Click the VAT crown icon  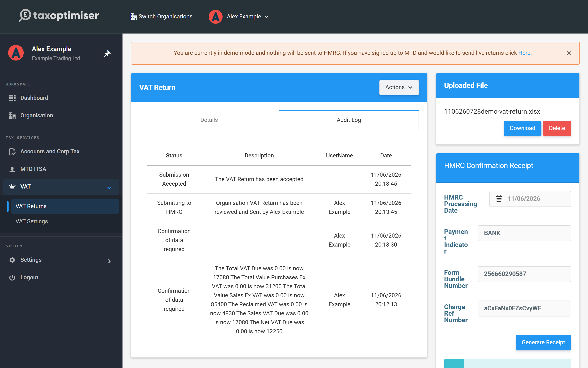pos(12,187)
